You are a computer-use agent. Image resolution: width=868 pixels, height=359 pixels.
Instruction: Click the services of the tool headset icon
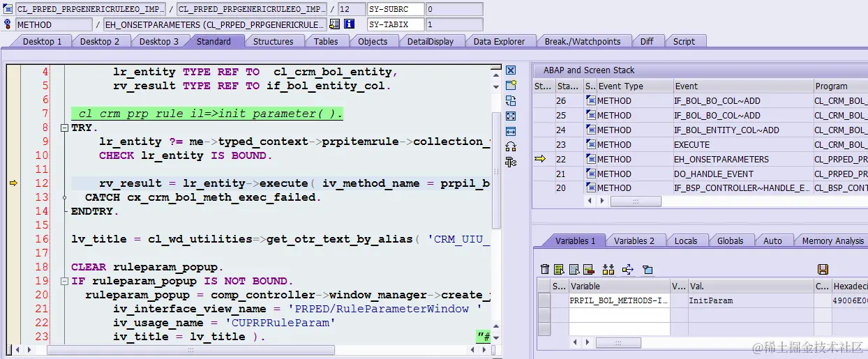511,146
